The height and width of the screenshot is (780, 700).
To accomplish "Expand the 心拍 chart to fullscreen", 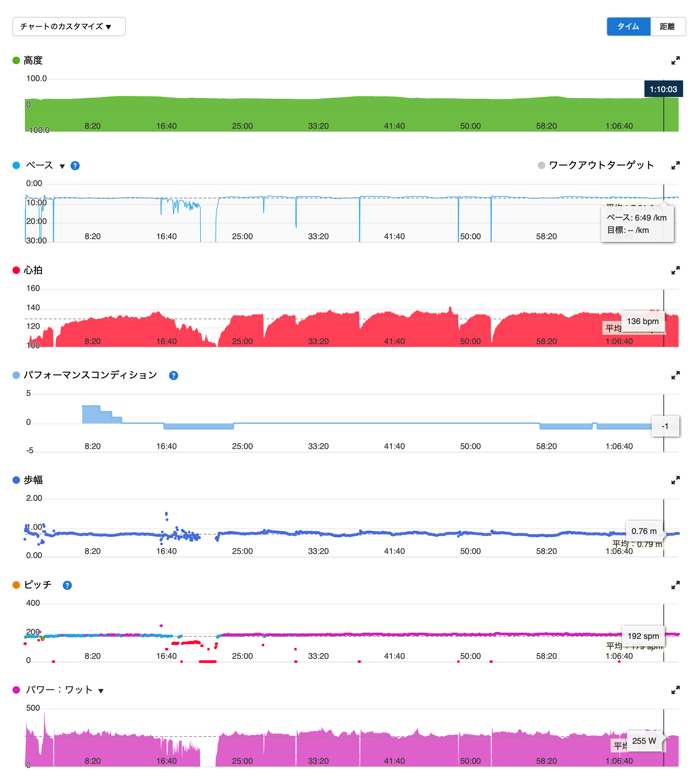I will tap(676, 270).
